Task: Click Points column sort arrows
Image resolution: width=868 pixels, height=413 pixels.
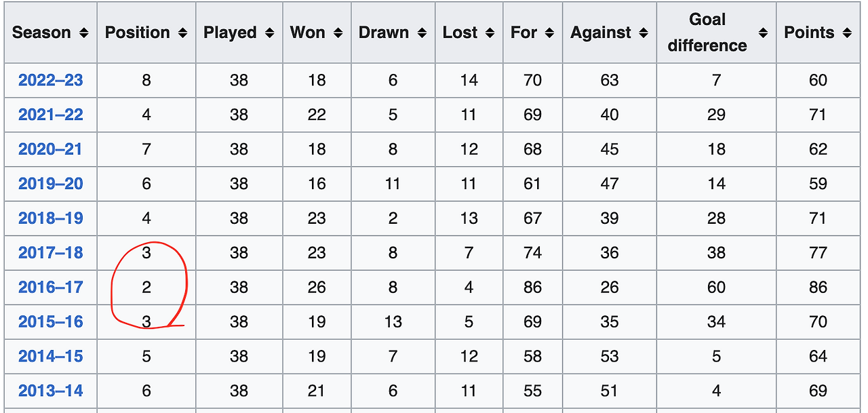Action: click(x=847, y=33)
